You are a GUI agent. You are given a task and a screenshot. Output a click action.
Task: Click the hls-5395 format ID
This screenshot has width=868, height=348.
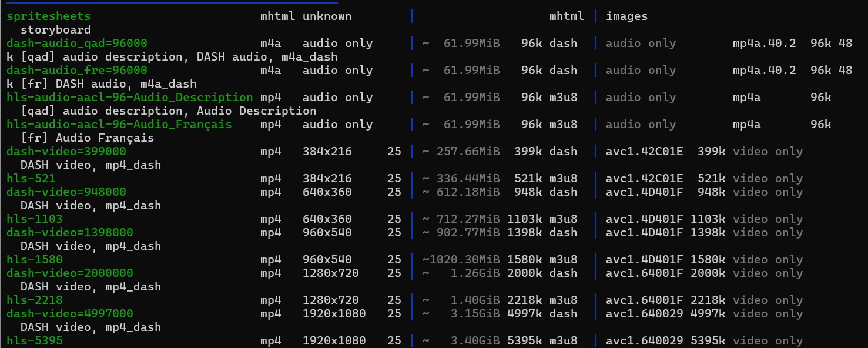[x=35, y=341]
